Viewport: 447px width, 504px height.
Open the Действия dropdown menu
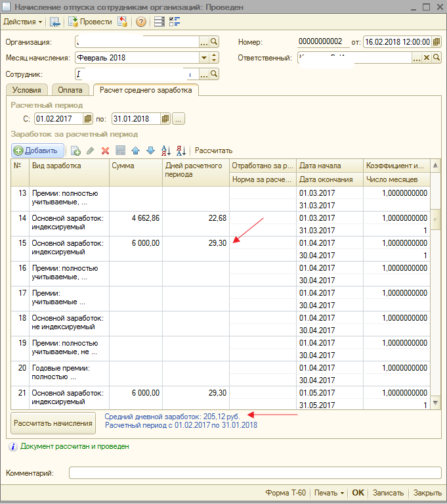[22, 22]
